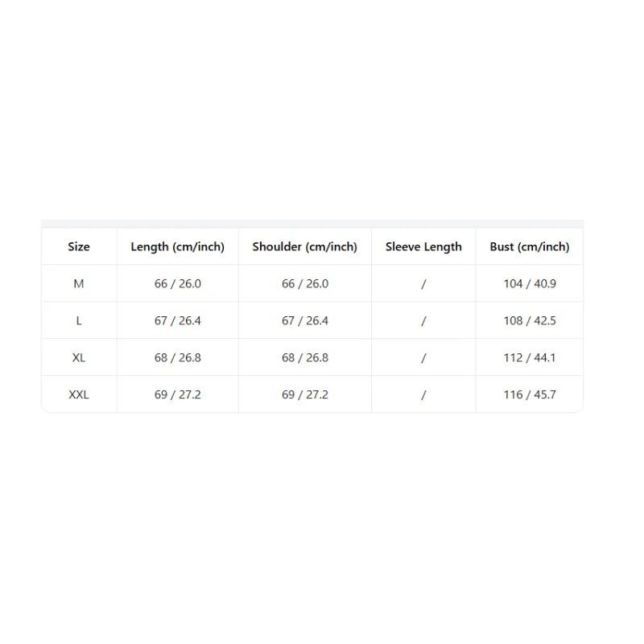Select the 68 / 26.8 length value
The width and height of the screenshot is (644, 644).
(177, 357)
